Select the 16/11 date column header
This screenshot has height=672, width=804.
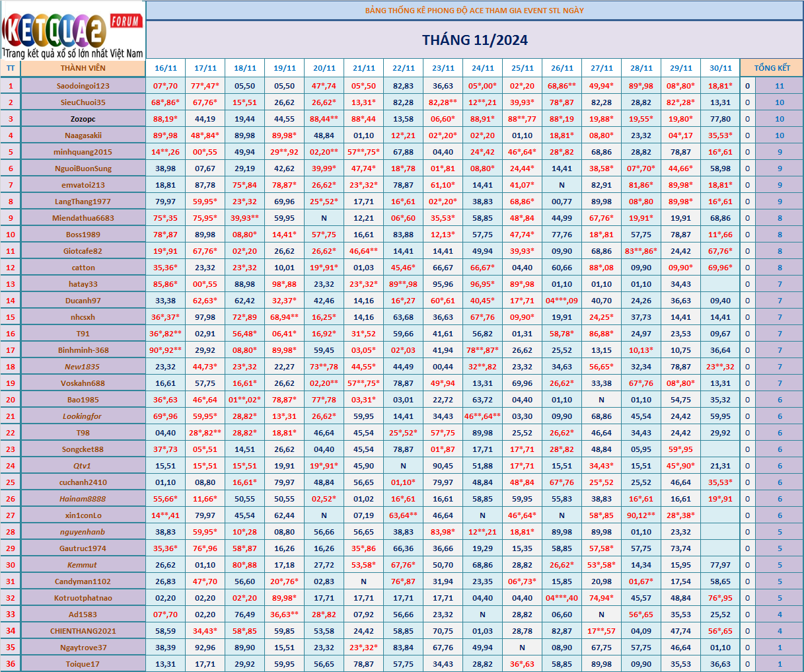pos(166,68)
